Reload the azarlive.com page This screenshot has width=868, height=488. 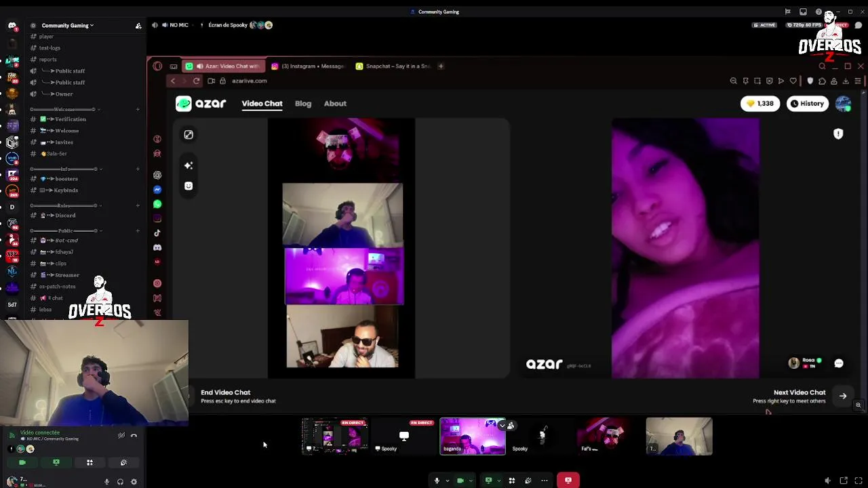(x=197, y=81)
